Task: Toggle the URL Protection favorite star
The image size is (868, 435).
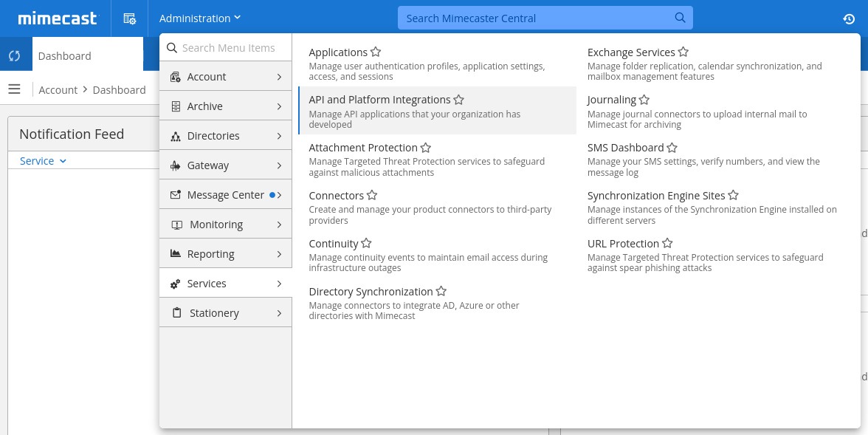Action: [x=667, y=243]
